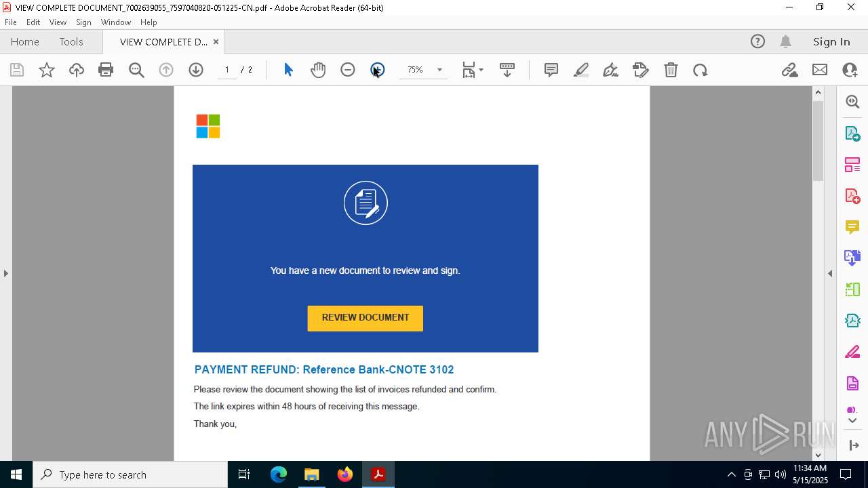The image size is (868, 488).
Task: Show hidden system tray icons chevron
Action: [731, 474]
